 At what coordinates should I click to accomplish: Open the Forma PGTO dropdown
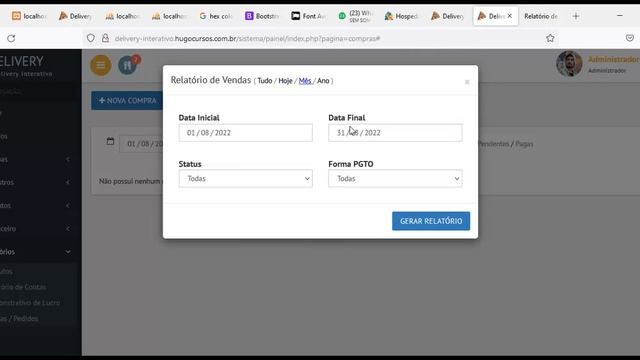(395, 179)
